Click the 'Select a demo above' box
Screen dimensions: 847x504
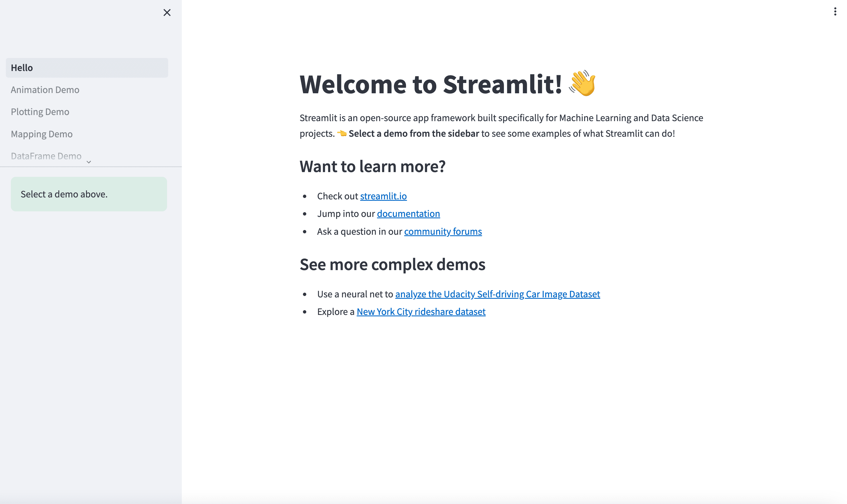click(x=89, y=194)
